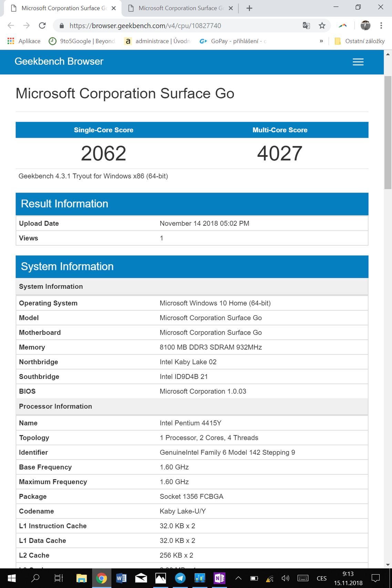Open the Ostatní záložky bookmarks folder

(x=360, y=41)
